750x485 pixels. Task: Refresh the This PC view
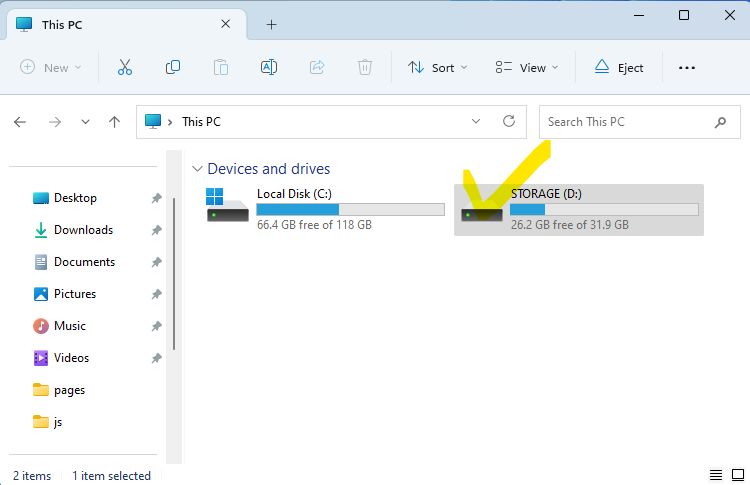click(x=509, y=121)
